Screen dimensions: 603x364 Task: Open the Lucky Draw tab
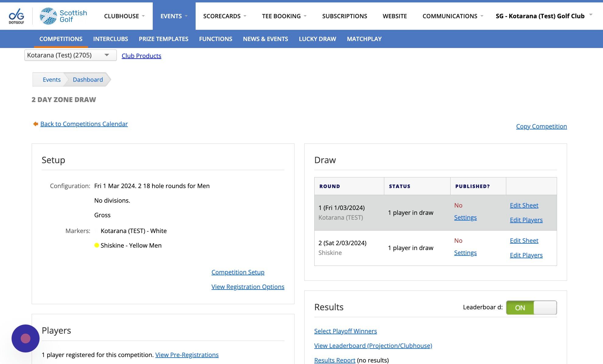[x=317, y=39]
